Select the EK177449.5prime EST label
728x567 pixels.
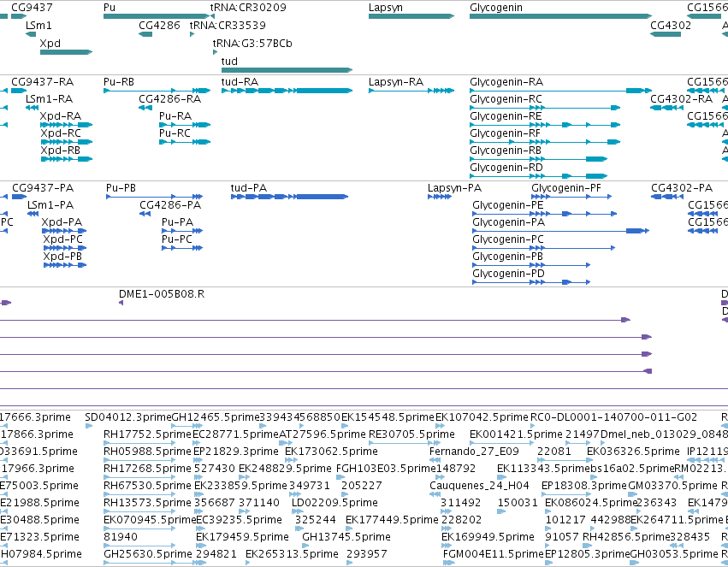pos(392,521)
